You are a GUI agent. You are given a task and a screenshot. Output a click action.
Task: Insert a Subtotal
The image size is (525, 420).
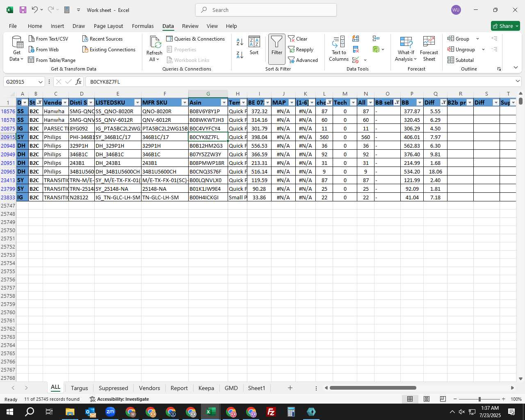tap(461, 60)
